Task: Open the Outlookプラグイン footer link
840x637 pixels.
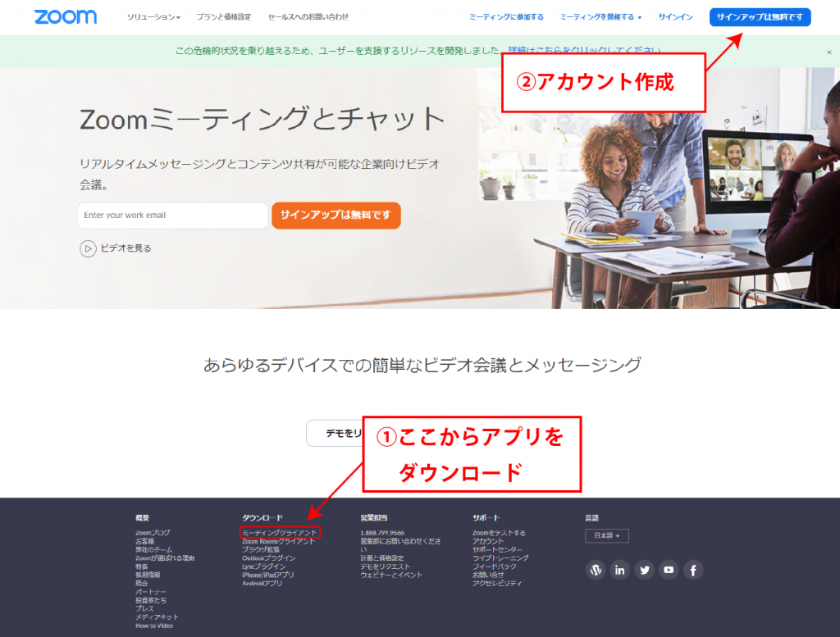Action: (x=268, y=557)
